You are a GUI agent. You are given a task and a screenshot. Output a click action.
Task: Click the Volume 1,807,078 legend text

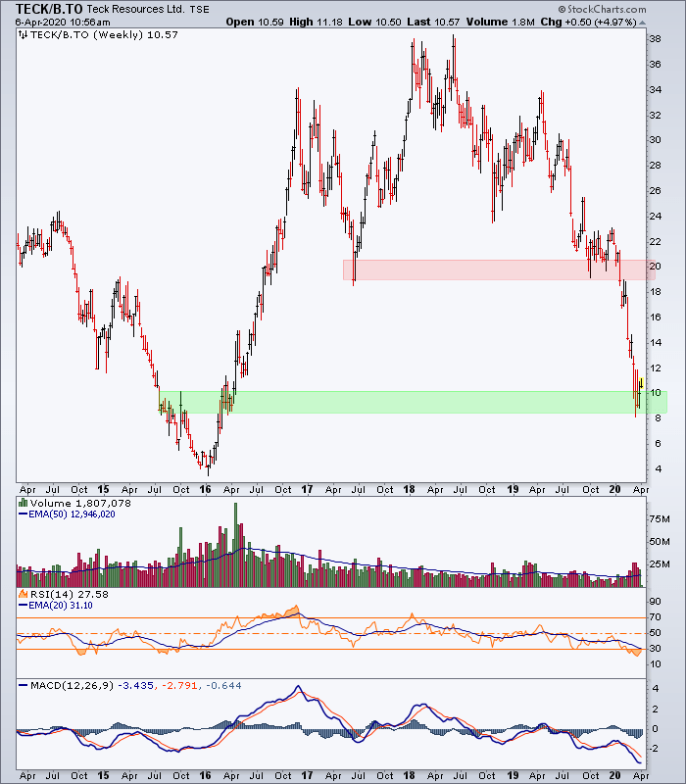point(80,503)
